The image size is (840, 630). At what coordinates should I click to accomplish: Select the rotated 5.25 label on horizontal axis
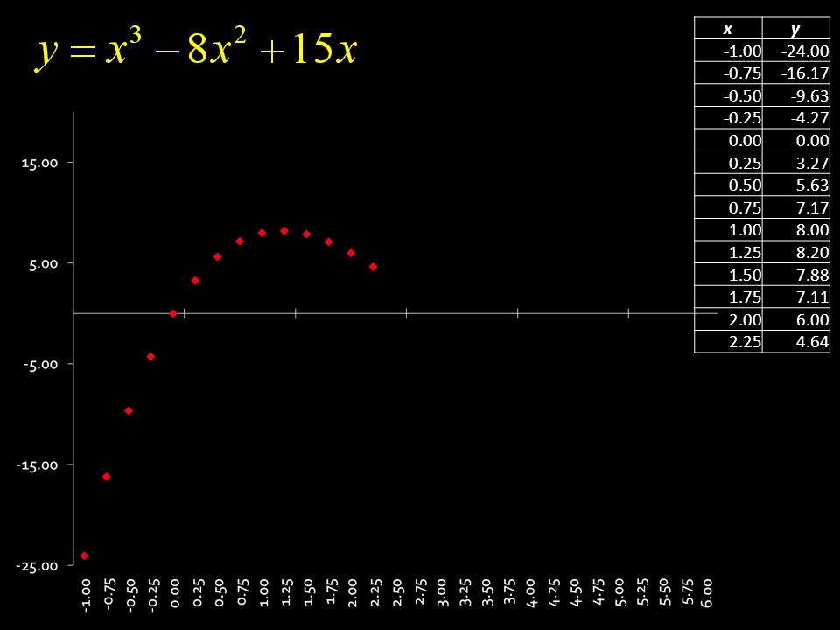coord(642,592)
